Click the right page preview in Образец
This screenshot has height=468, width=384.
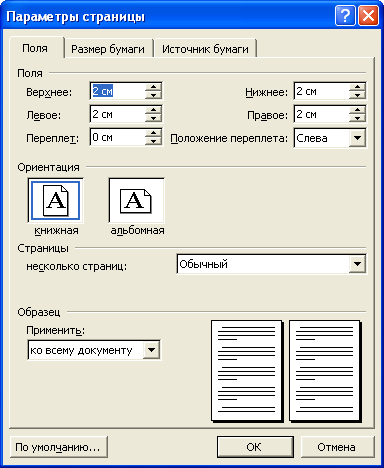325,371
